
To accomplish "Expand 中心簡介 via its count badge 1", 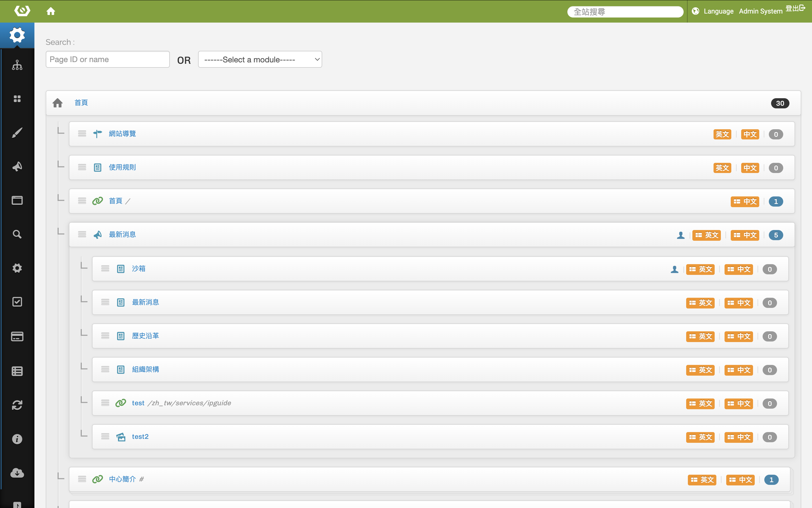I will (771, 480).
